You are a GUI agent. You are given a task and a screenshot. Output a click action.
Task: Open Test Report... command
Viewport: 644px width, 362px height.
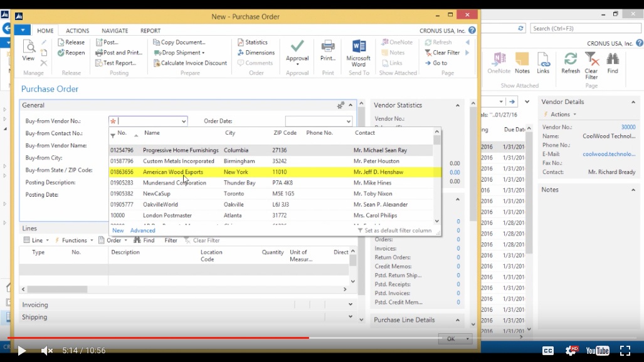115,63
